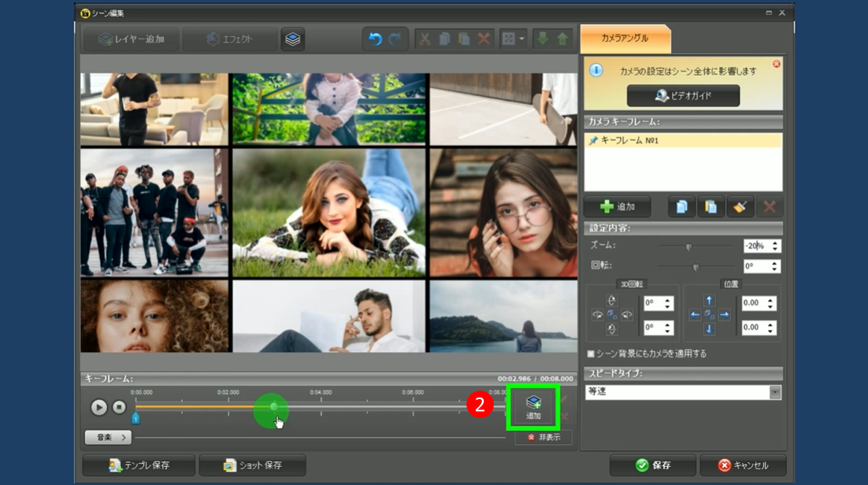
Task: Click the layers stack icon in the toolbar
Action: click(293, 39)
